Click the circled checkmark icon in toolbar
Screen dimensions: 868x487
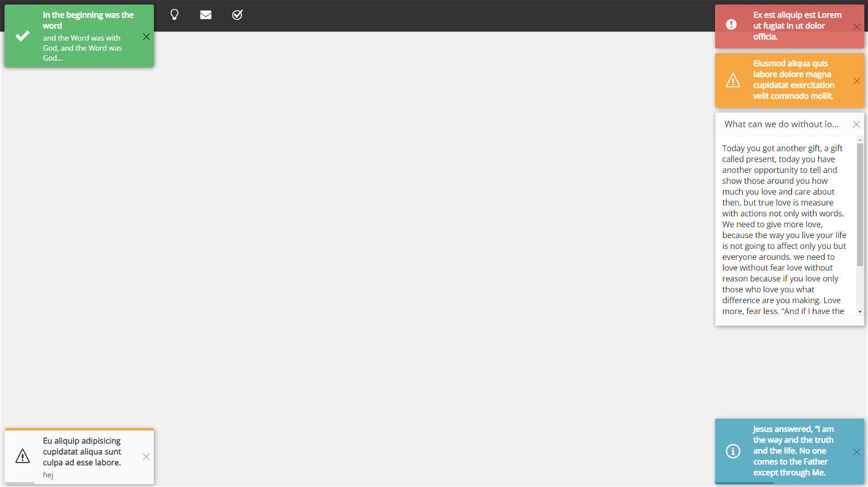tap(237, 15)
